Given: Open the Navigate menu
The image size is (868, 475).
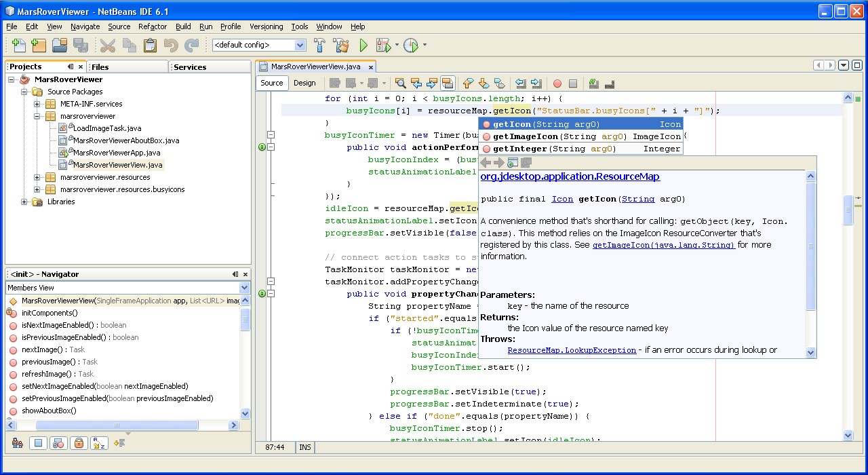Looking at the screenshot, I should pyautogui.click(x=85, y=26).
